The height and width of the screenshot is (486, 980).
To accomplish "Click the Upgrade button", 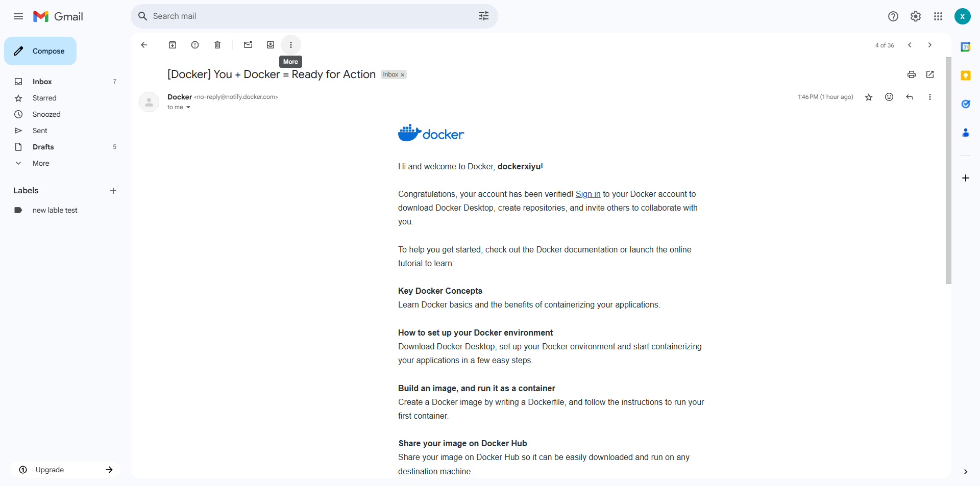I will click(x=65, y=470).
